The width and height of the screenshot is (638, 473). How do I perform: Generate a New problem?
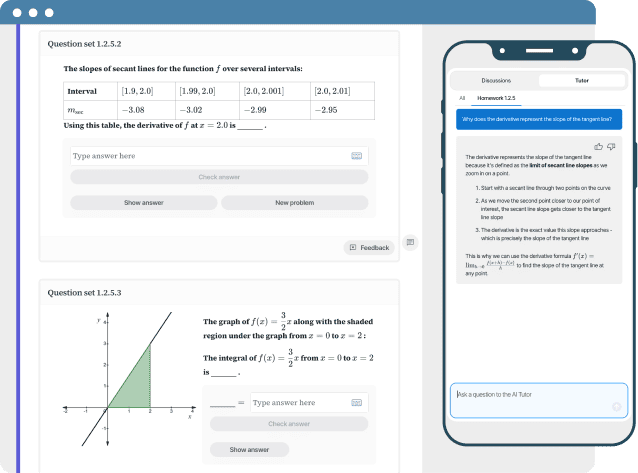[294, 202]
